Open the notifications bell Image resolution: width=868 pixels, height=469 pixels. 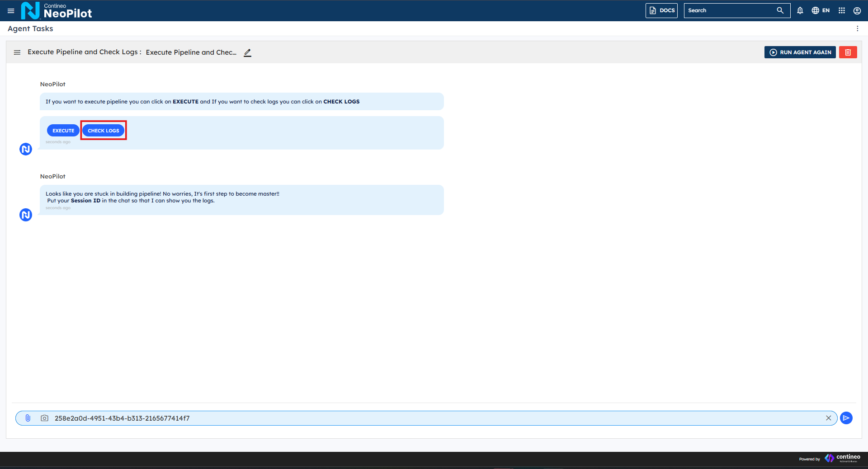(800, 10)
